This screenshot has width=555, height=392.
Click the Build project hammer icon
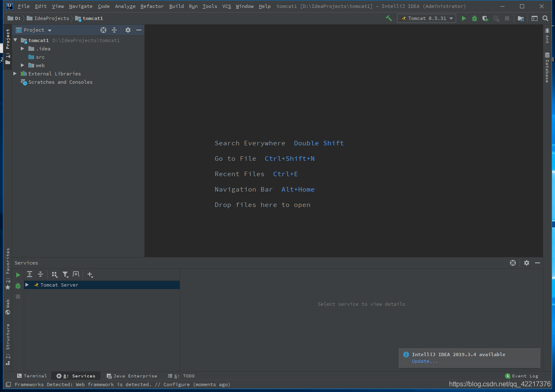389,18
